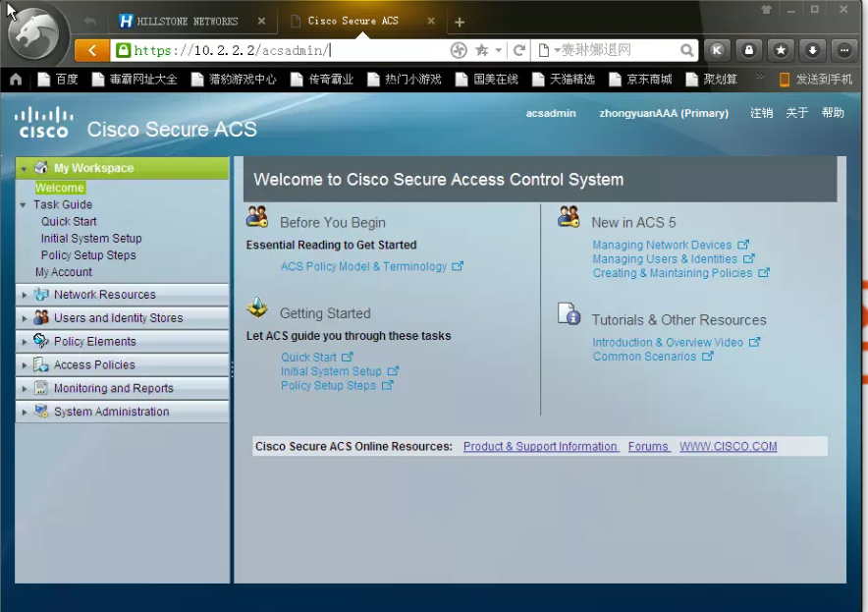Open the bookmark star dropdown arrow

coord(498,50)
